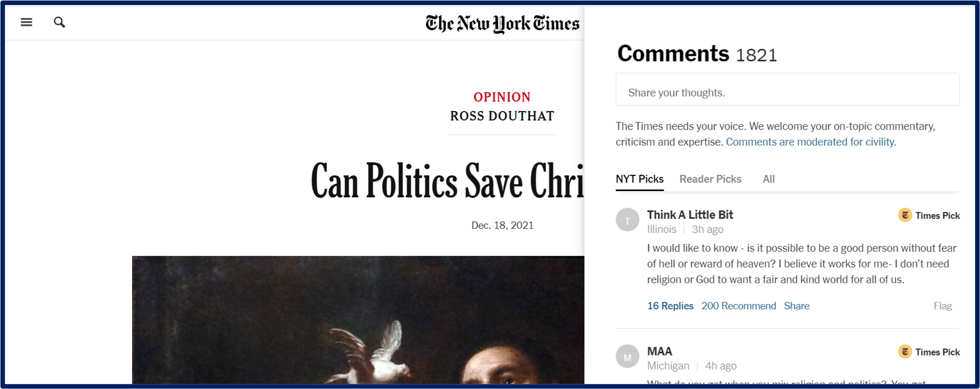This screenshot has height=389, width=980.
Task: Show All comments tab
Action: pos(769,179)
